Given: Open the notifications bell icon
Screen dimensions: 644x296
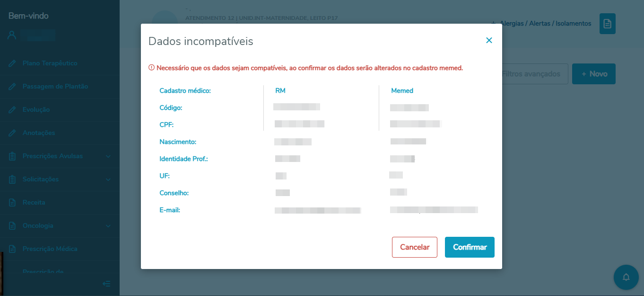Looking at the screenshot, I should click(626, 277).
